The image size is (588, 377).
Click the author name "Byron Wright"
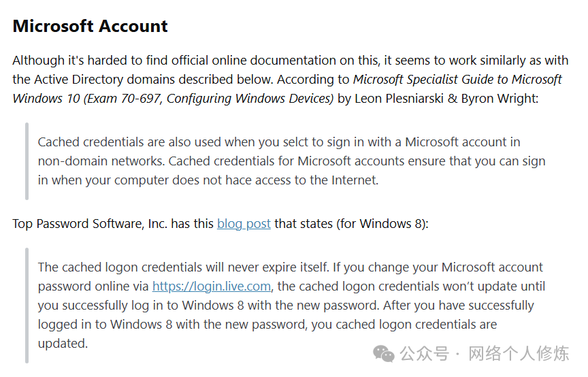pyautogui.click(x=498, y=99)
